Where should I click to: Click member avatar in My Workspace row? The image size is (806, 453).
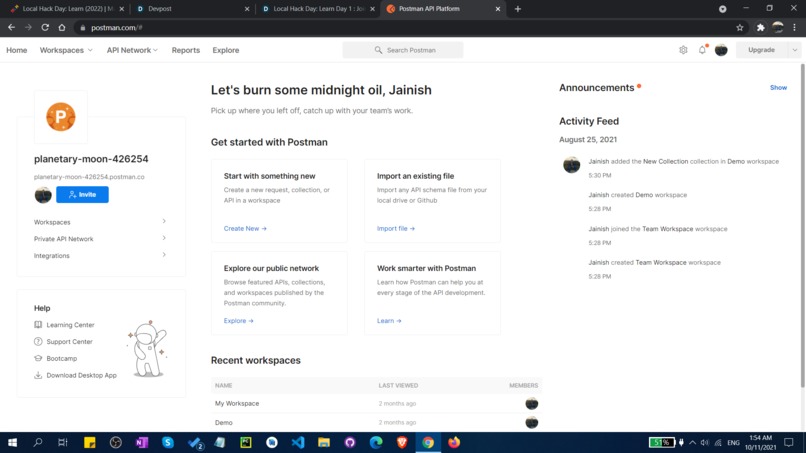[532, 404]
